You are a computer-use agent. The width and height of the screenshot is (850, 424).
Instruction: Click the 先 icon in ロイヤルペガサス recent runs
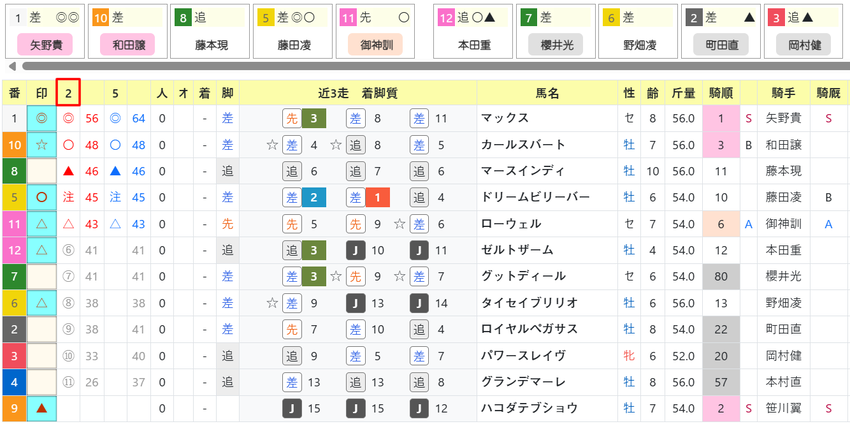pos(292,329)
